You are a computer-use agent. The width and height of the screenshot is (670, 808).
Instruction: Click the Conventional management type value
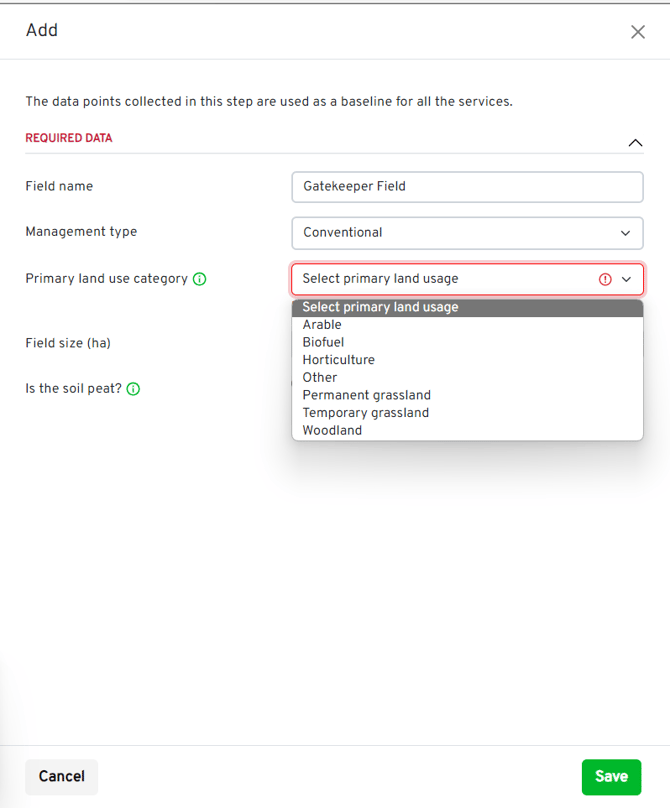(343, 233)
